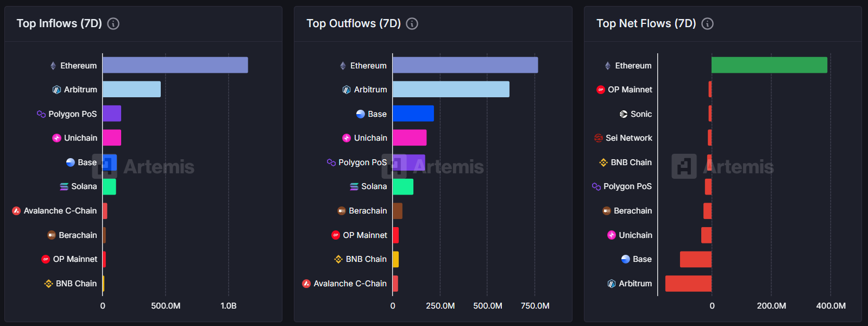Click OP Mainnet logo in Top Net Flows
Viewport: 868px width, 326px height.
tap(601, 90)
